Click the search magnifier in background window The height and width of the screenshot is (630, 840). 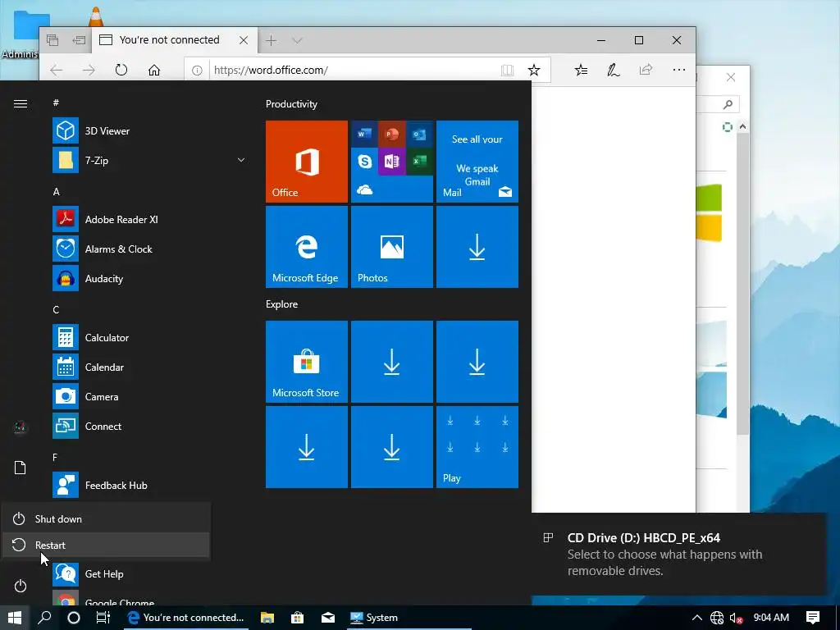728,104
